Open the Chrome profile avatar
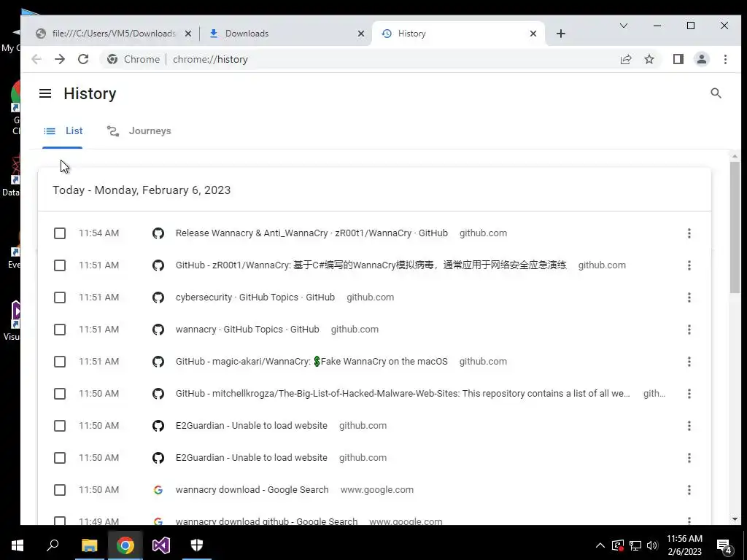 tap(701, 59)
